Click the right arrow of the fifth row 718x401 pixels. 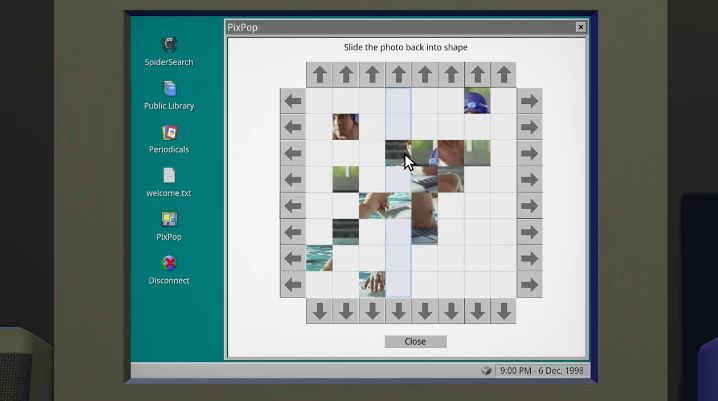[x=530, y=206]
